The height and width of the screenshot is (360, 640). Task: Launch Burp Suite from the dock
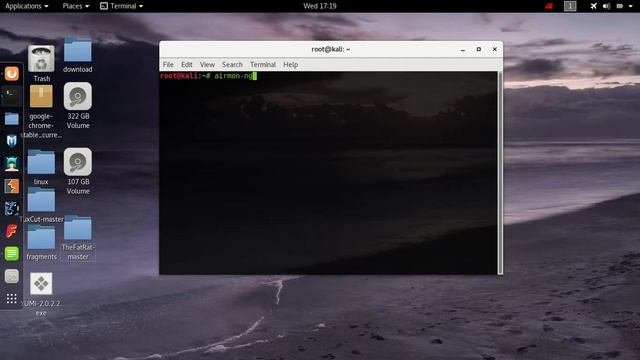11,186
